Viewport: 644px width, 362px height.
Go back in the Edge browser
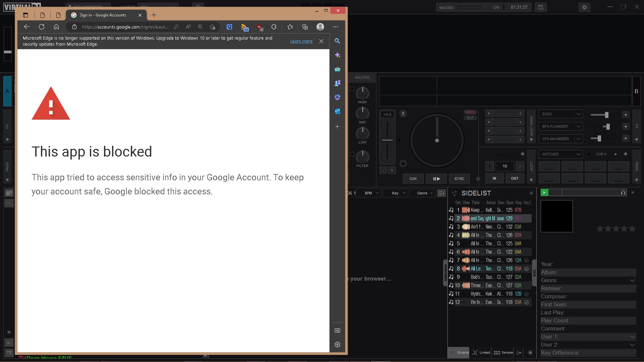pyautogui.click(x=27, y=27)
